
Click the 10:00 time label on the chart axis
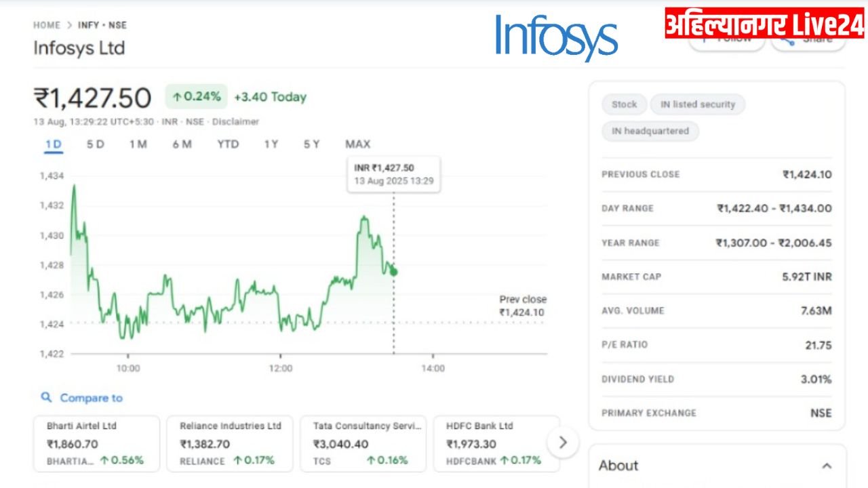(128, 368)
